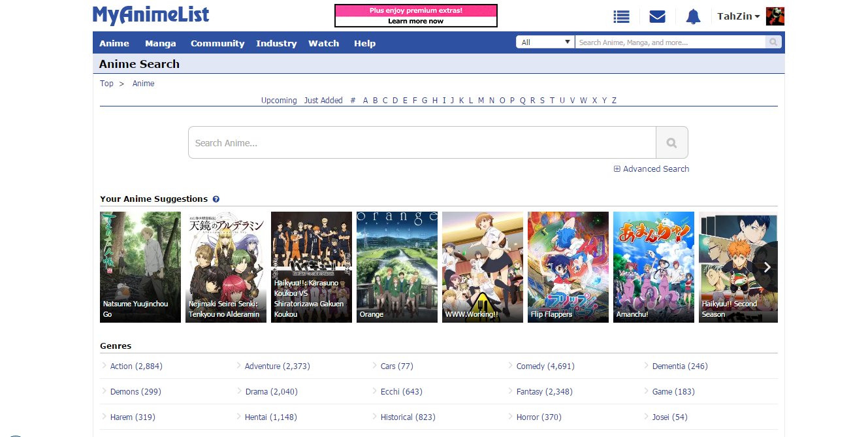Image resolution: width=868 pixels, height=437 pixels.
Task: Click the user profile avatar picture
Action: click(x=775, y=16)
